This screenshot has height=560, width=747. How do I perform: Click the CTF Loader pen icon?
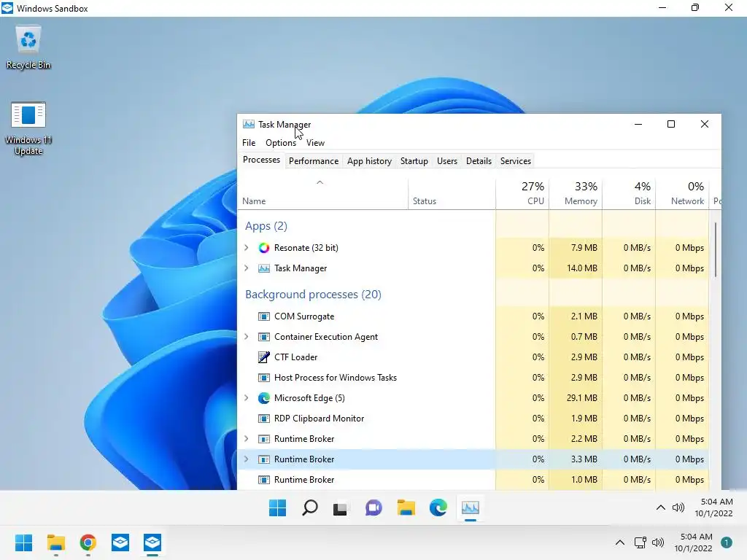coord(264,357)
